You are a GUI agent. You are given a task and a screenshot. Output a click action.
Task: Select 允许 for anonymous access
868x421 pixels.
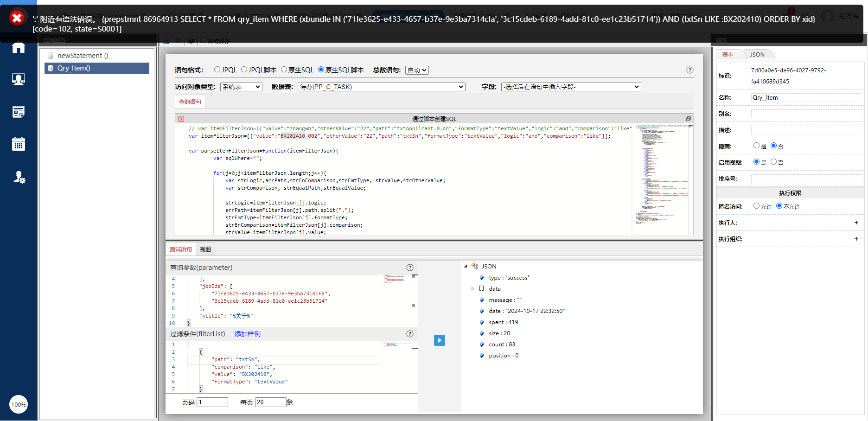click(756, 206)
